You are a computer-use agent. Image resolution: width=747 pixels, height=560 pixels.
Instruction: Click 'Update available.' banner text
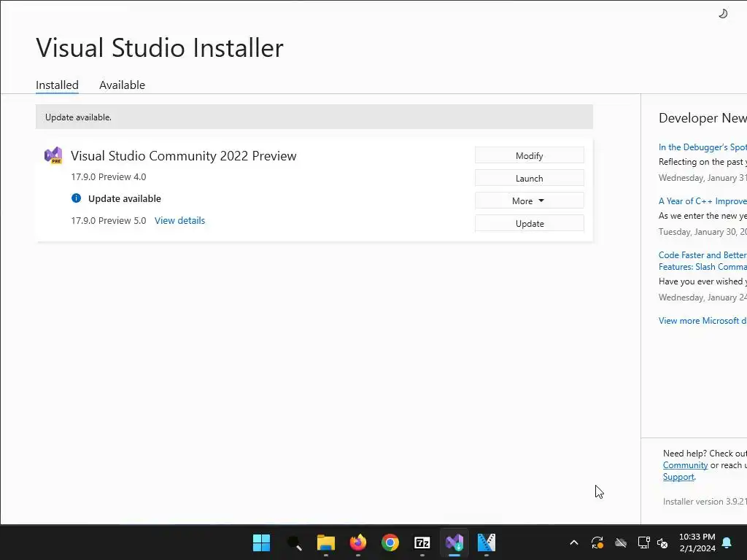[78, 117]
